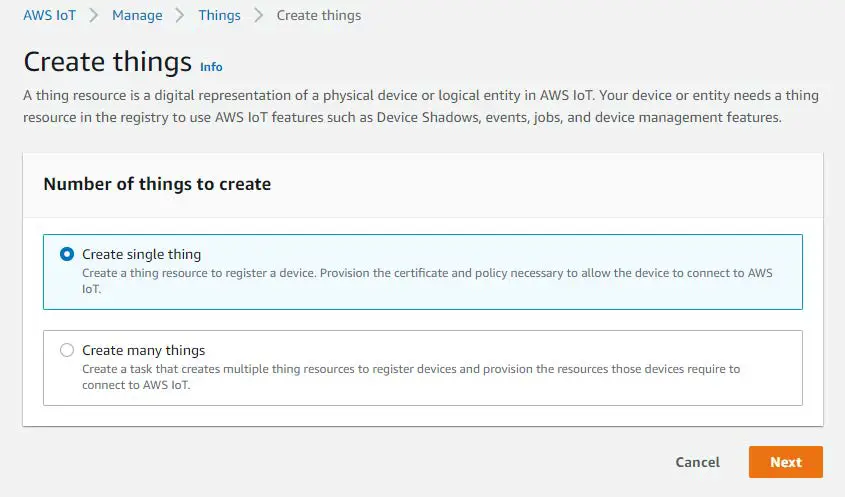Viewport: 845px width, 497px height.
Task: Click the current Create things breadcrumb
Action: (318, 15)
